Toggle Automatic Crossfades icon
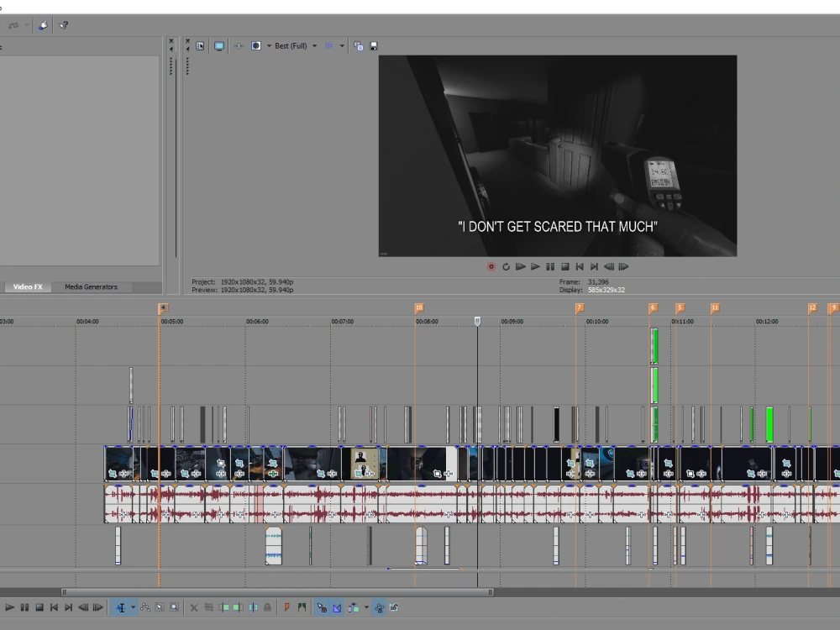Image resolution: width=840 pixels, height=630 pixels. 337,607
